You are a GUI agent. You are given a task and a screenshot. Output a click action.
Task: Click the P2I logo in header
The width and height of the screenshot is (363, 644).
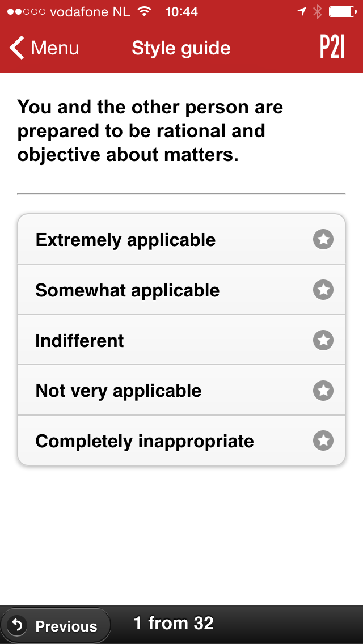point(332,48)
